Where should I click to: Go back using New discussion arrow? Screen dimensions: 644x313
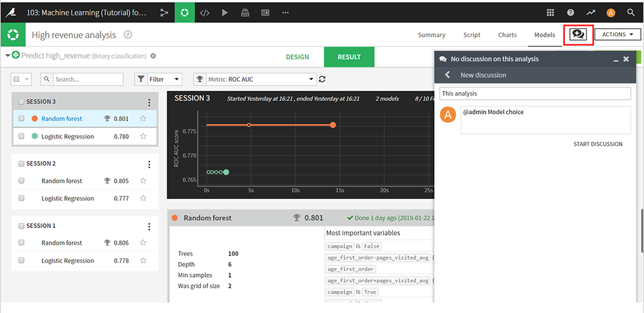tap(448, 75)
